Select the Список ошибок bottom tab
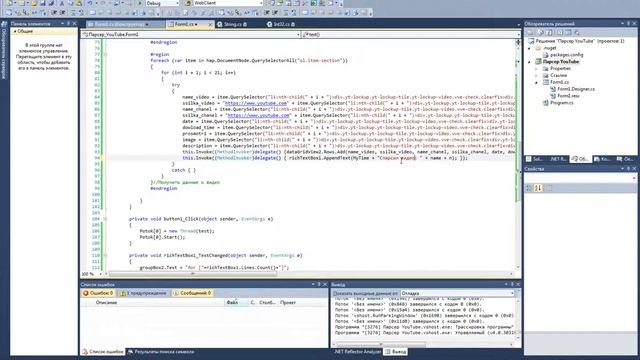This screenshot has width=640, height=360. pos(103,352)
